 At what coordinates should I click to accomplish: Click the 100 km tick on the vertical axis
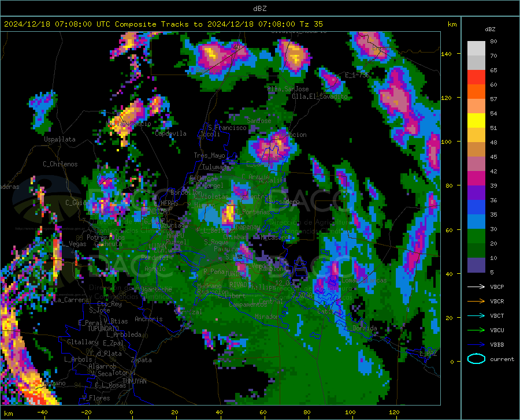pyautogui.click(x=446, y=142)
